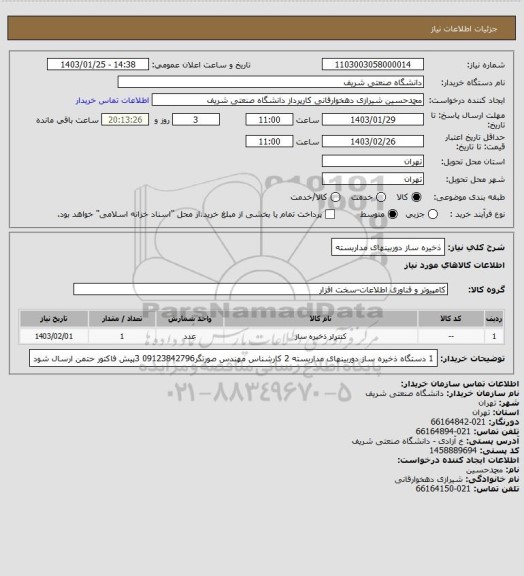The width and height of the screenshot is (524, 576).
Task: Click the postal code 1458889694
Action: pos(453,450)
